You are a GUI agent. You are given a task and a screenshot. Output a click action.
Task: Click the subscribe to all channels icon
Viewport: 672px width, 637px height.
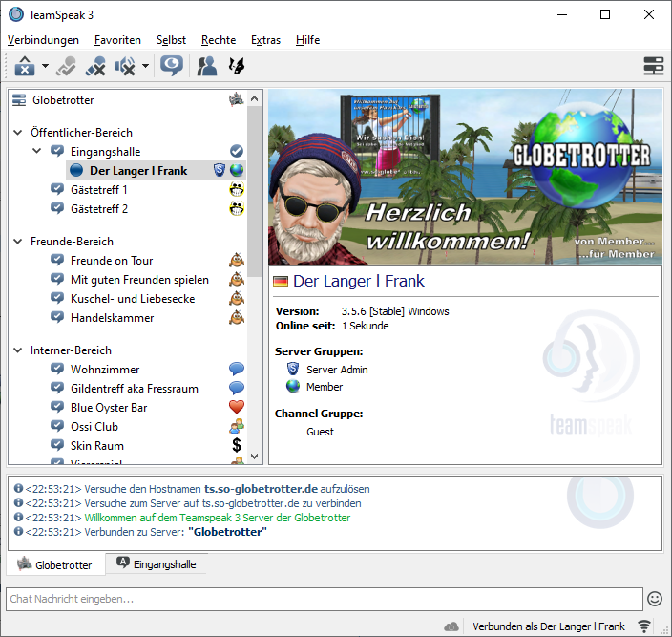(66, 66)
